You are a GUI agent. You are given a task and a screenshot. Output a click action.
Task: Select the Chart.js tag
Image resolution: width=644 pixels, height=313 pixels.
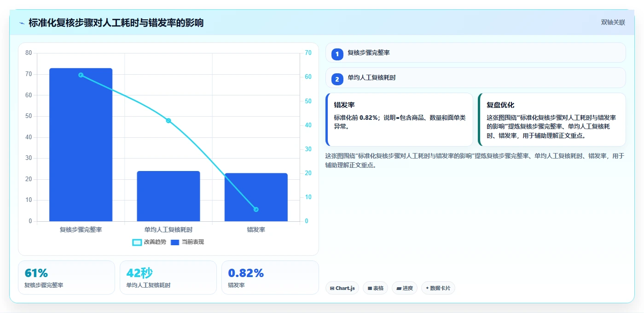[342, 288]
